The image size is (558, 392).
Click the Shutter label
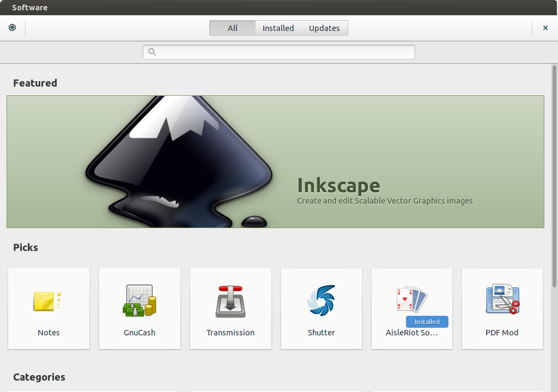[322, 333]
